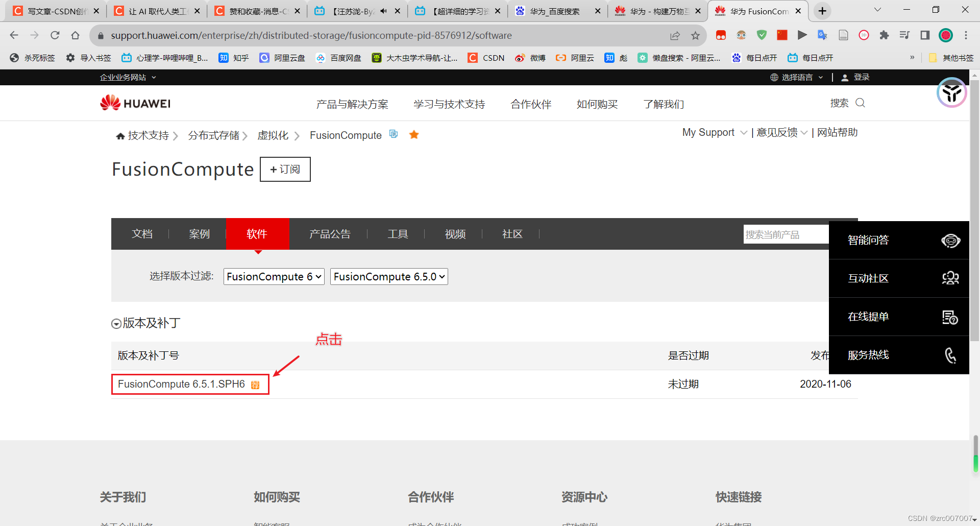
Task: Go to 分布式存储 breadcrumb link
Action: pyautogui.click(x=213, y=135)
